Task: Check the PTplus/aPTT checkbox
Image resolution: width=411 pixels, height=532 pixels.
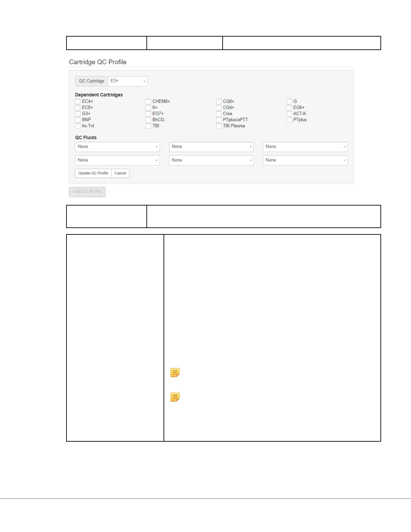Action: (x=219, y=120)
